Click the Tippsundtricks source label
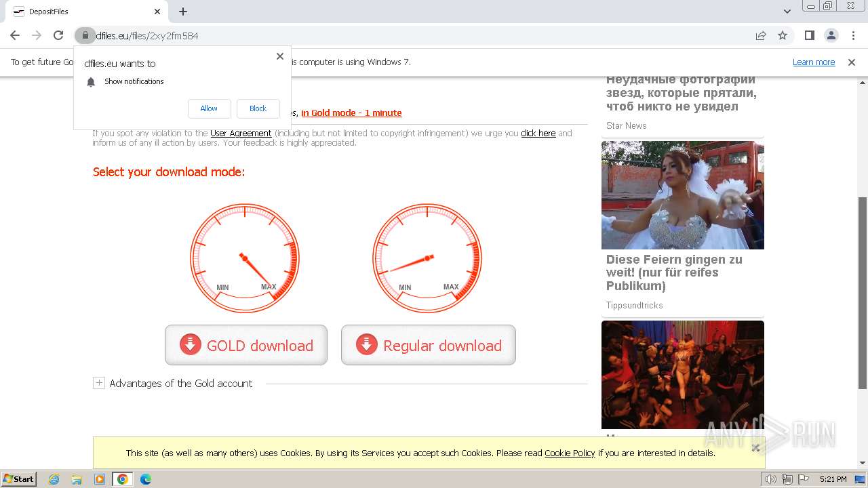 [635, 306]
